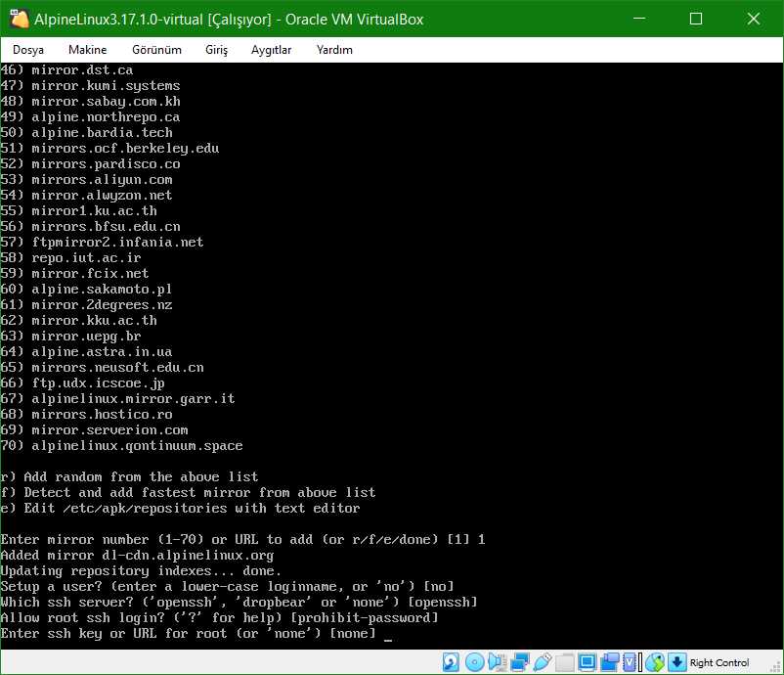Click 'Added mirror dl-cdn.alpinelinux.org' line
Image resolution: width=784 pixels, height=675 pixels.
click(137, 555)
